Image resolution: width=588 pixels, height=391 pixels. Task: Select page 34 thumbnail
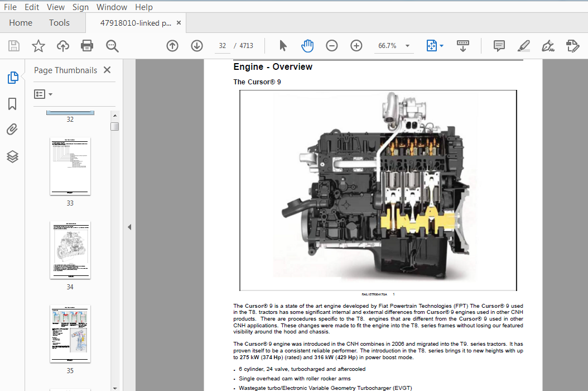(70, 250)
